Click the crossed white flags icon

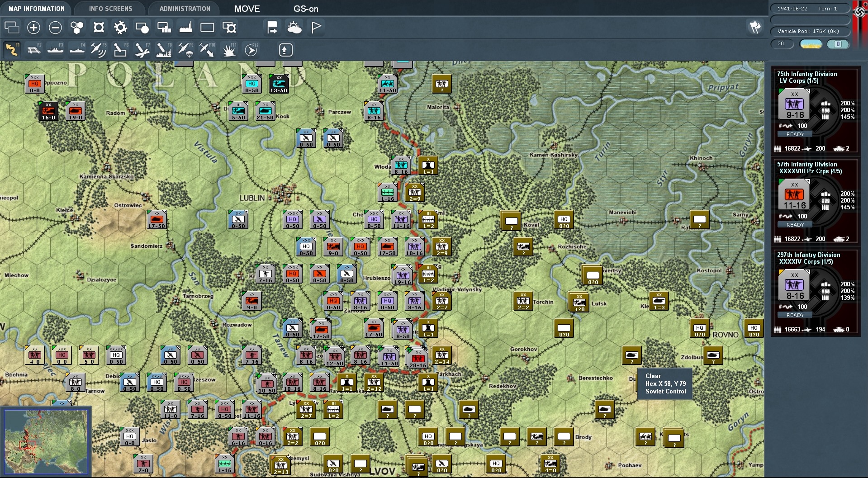tap(755, 27)
